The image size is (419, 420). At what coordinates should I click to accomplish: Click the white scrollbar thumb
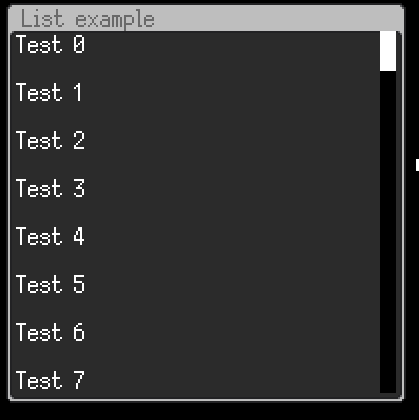[x=388, y=51]
